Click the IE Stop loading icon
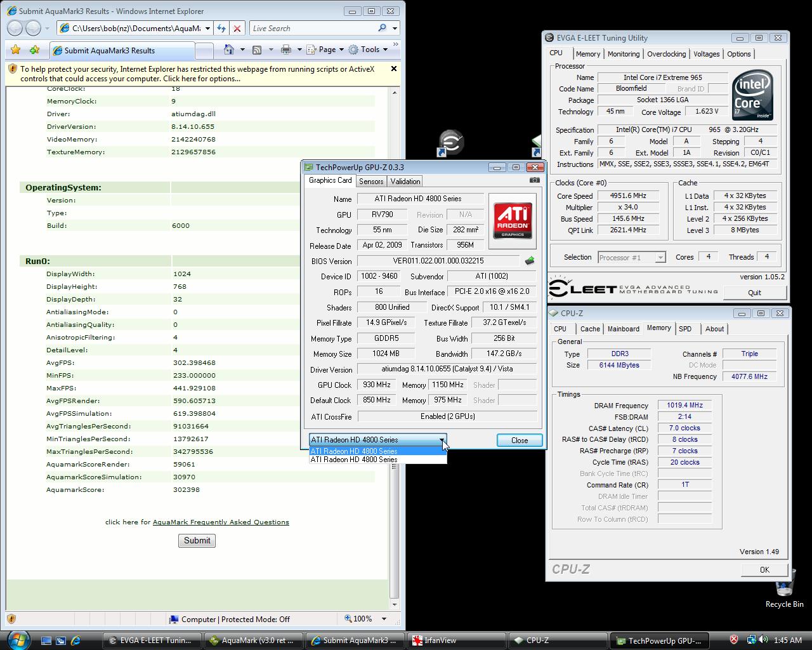 237,28
